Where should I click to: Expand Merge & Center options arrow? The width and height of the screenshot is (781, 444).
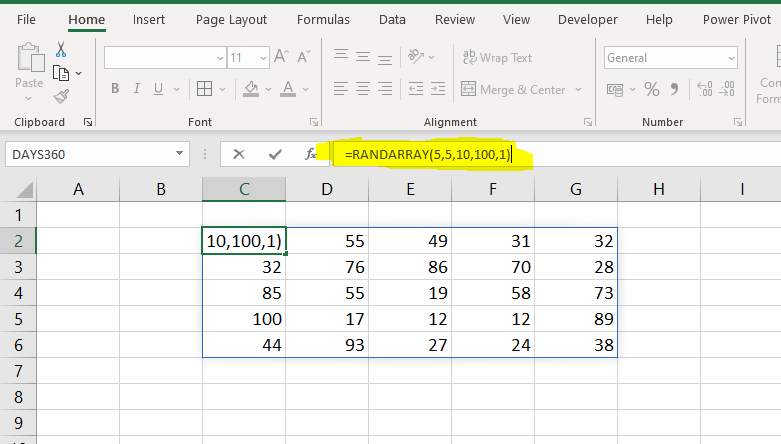578,90
